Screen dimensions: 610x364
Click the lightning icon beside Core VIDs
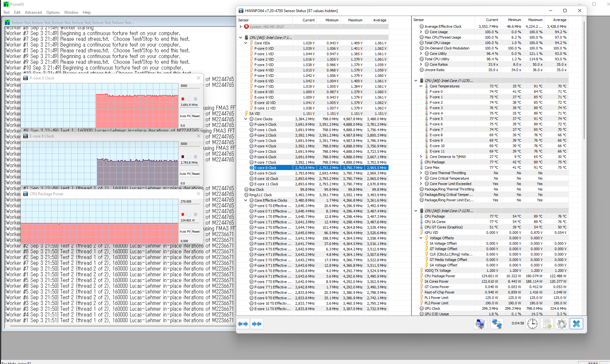pos(252,43)
